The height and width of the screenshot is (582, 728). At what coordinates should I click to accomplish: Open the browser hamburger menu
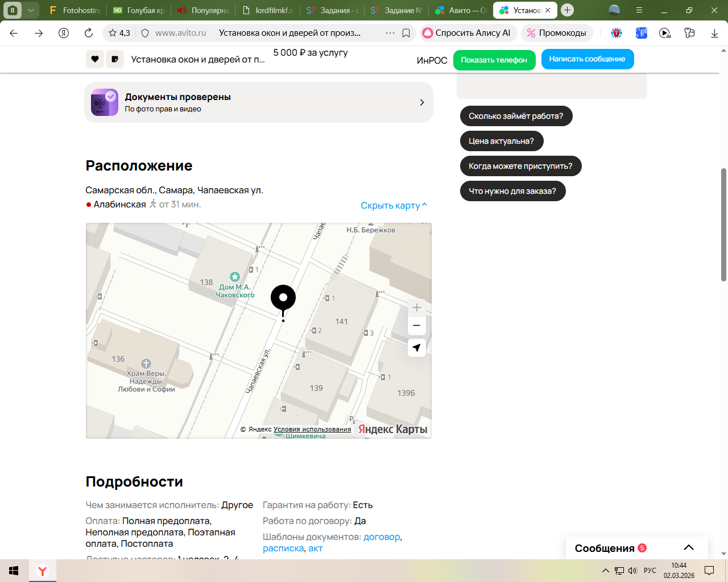(x=639, y=10)
